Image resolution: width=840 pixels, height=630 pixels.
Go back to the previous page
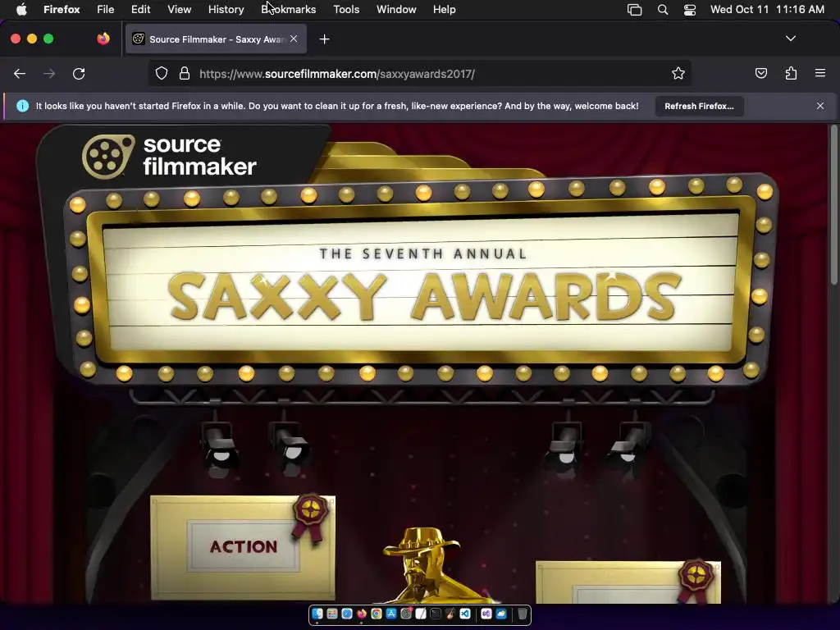tap(20, 73)
